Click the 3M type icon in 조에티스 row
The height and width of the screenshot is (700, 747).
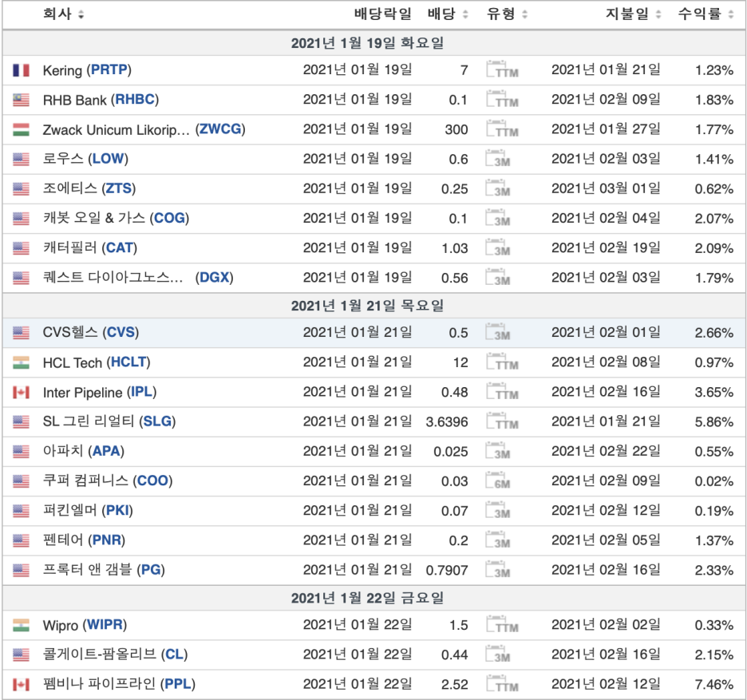point(498,188)
